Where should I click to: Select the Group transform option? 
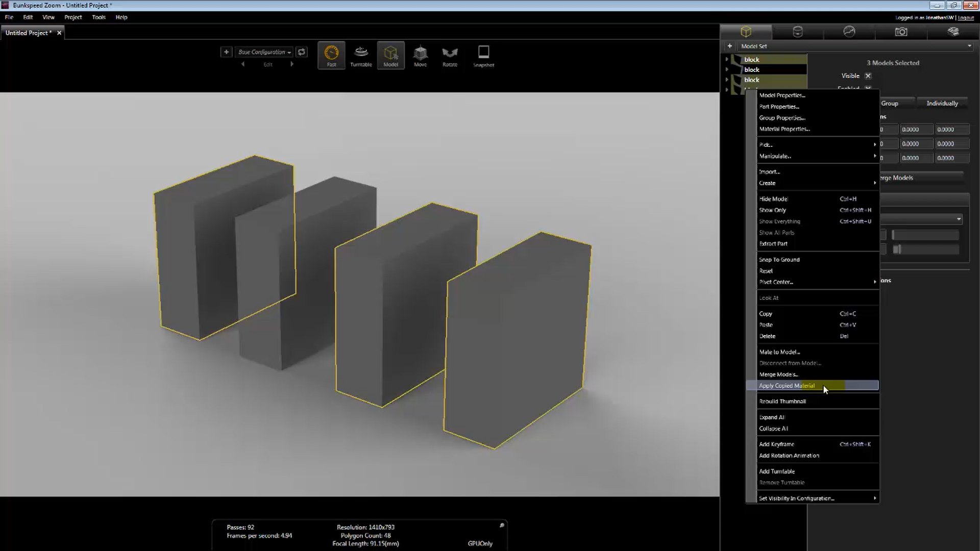click(x=897, y=103)
